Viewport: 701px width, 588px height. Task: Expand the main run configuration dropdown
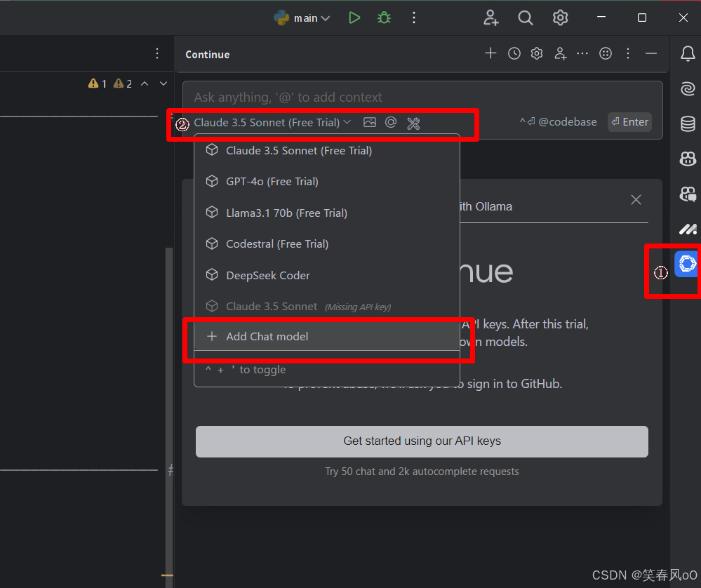click(x=302, y=18)
